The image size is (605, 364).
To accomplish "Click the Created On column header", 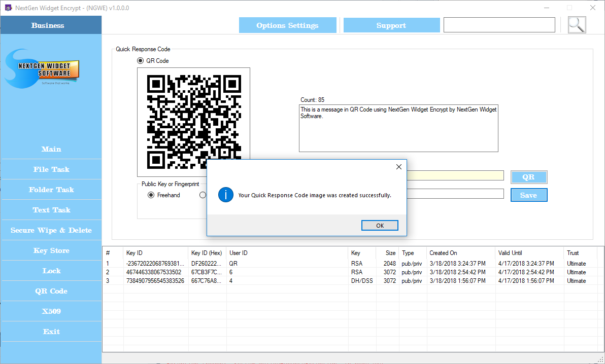I will coord(461,253).
